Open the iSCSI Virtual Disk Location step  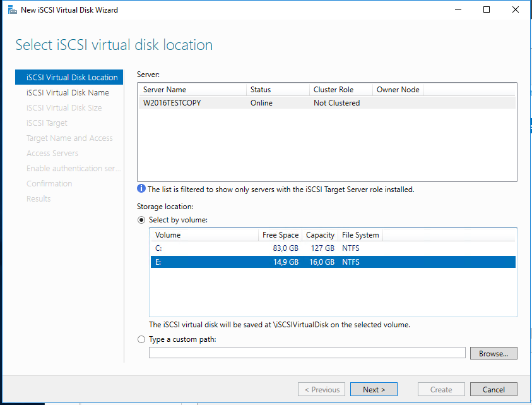[71, 78]
